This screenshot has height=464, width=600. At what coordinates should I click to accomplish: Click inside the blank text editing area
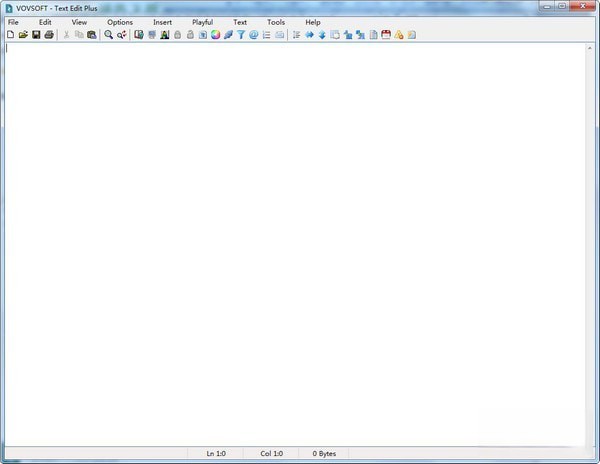coord(300,240)
